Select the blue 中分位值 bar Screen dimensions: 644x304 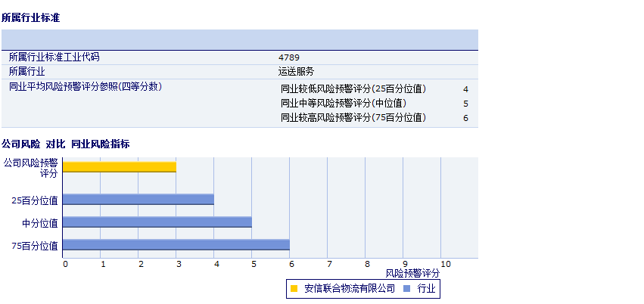click(157, 222)
